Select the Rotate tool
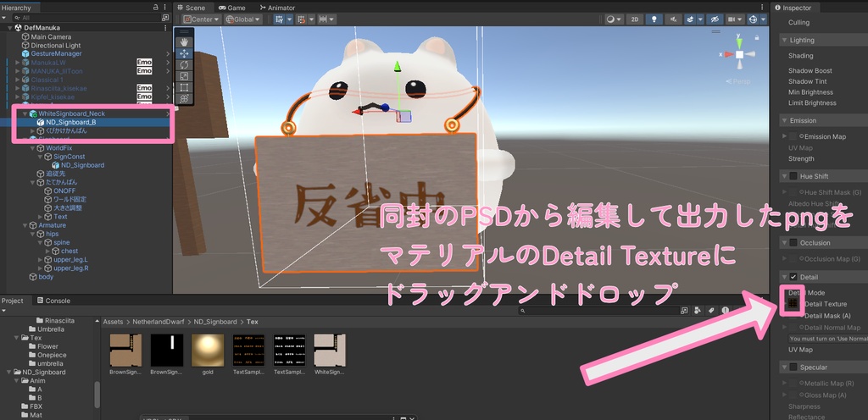 [184, 64]
